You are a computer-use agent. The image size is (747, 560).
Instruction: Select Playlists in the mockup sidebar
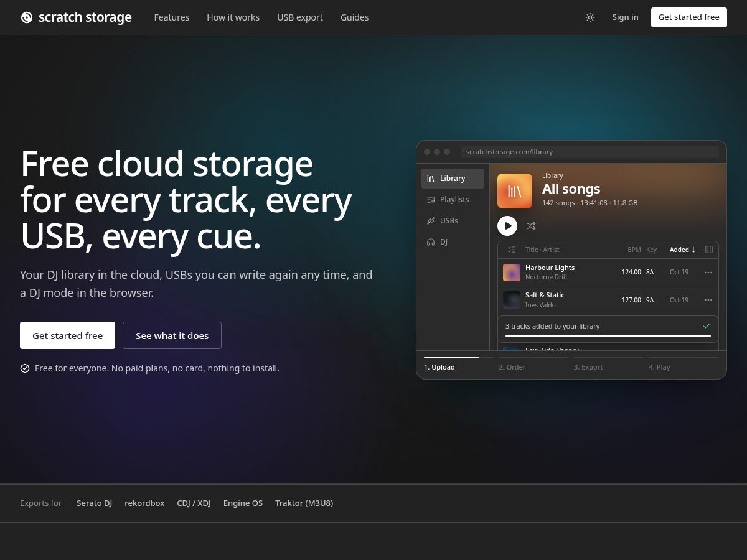coord(453,200)
